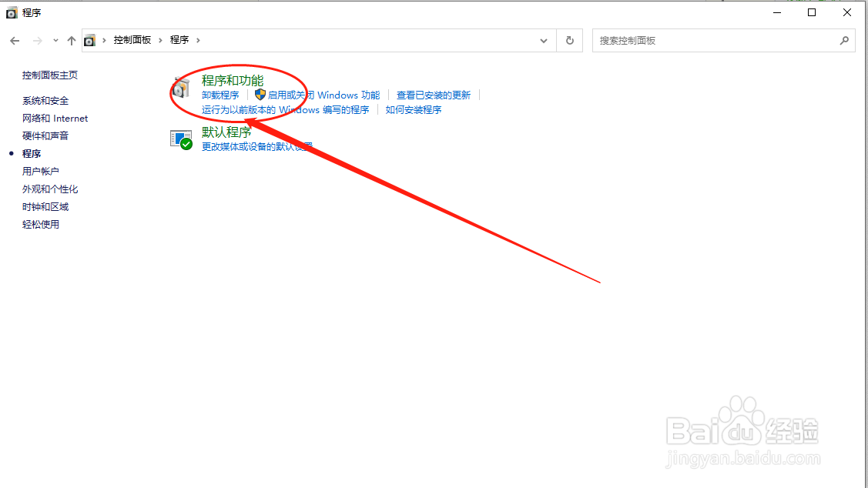Screen dimensions: 868x488
Task: Open 卸载程序
Action: 220,94
